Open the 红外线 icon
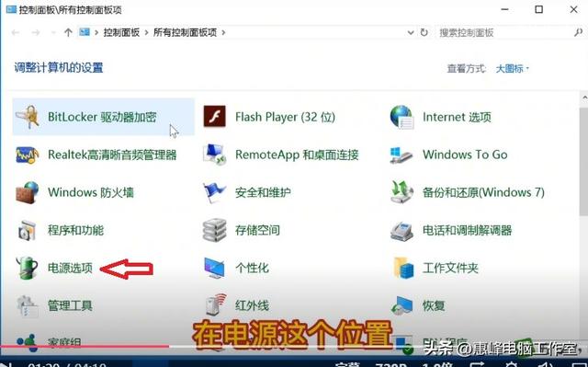The height and width of the screenshot is (367, 588). 217,304
